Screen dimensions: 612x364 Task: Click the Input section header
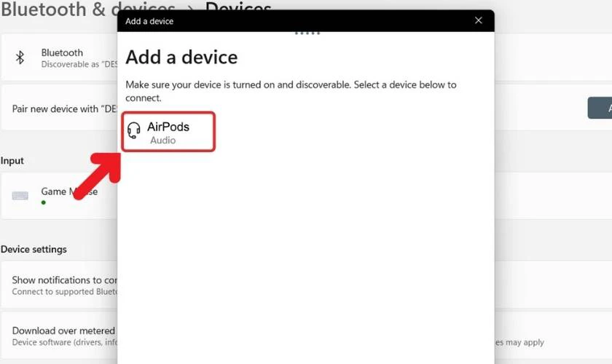[x=12, y=161]
